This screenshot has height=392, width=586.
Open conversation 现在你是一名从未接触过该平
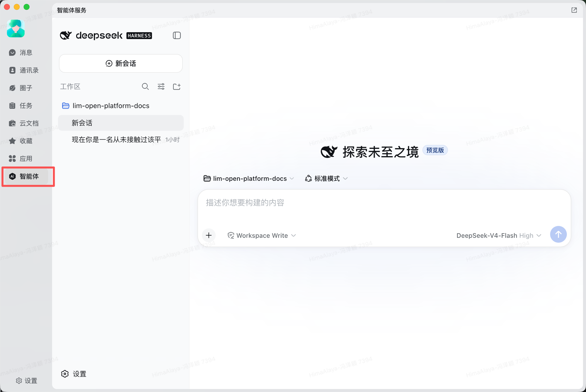click(121, 139)
